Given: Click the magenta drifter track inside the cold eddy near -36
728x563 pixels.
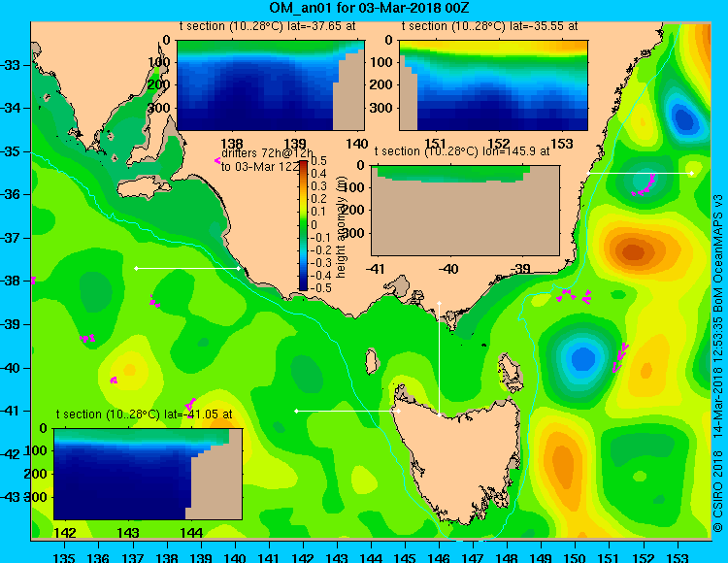Looking at the screenshot, I should coord(644,186).
